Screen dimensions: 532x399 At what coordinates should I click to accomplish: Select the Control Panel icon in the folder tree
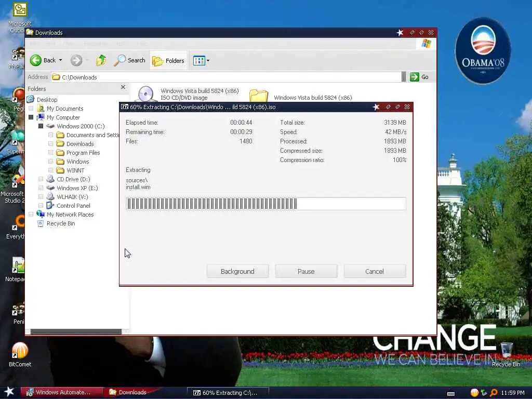pos(50,206)
